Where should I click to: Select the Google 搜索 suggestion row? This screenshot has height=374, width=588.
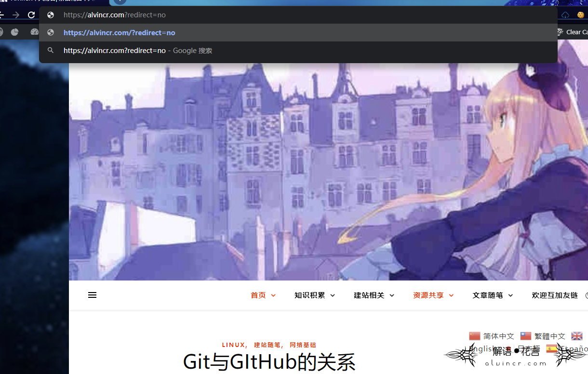(x=138, y=51)
